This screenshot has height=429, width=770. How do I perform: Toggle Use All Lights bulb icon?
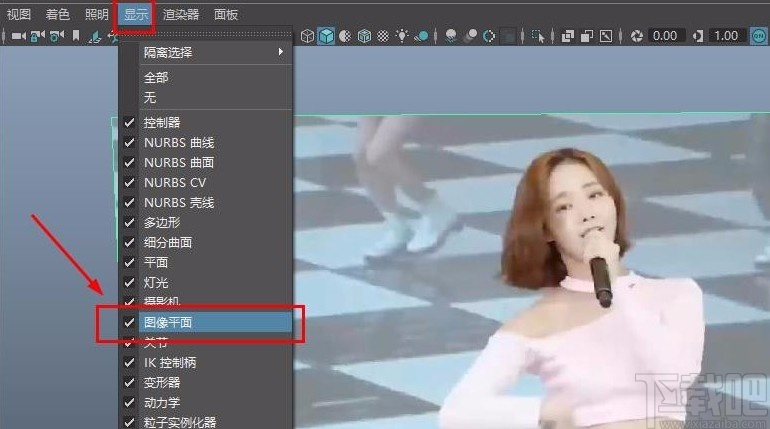coord(402,35)
